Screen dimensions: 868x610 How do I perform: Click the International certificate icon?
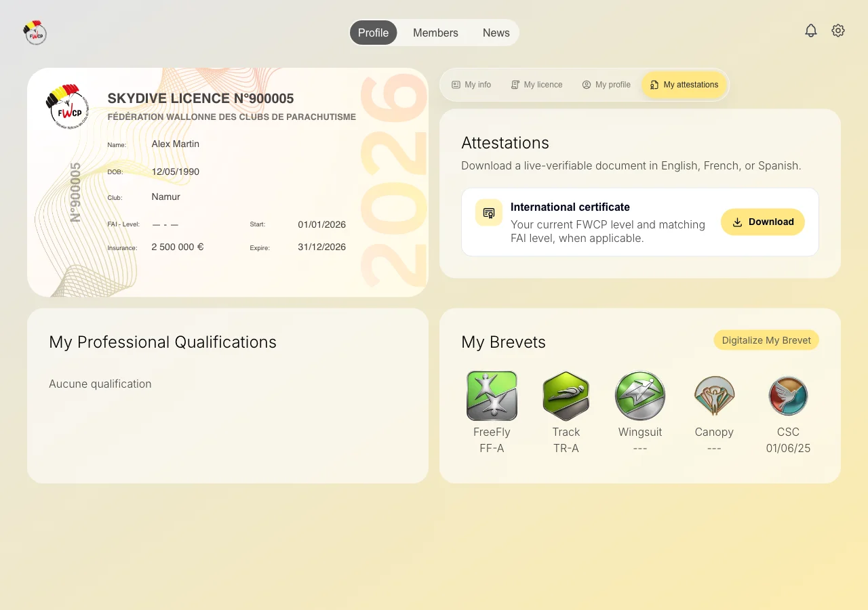[489, 213]
